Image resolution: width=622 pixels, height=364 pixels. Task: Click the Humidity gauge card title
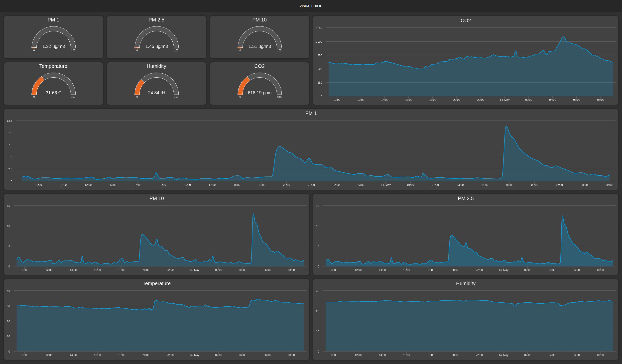click(x=156, y=66)
